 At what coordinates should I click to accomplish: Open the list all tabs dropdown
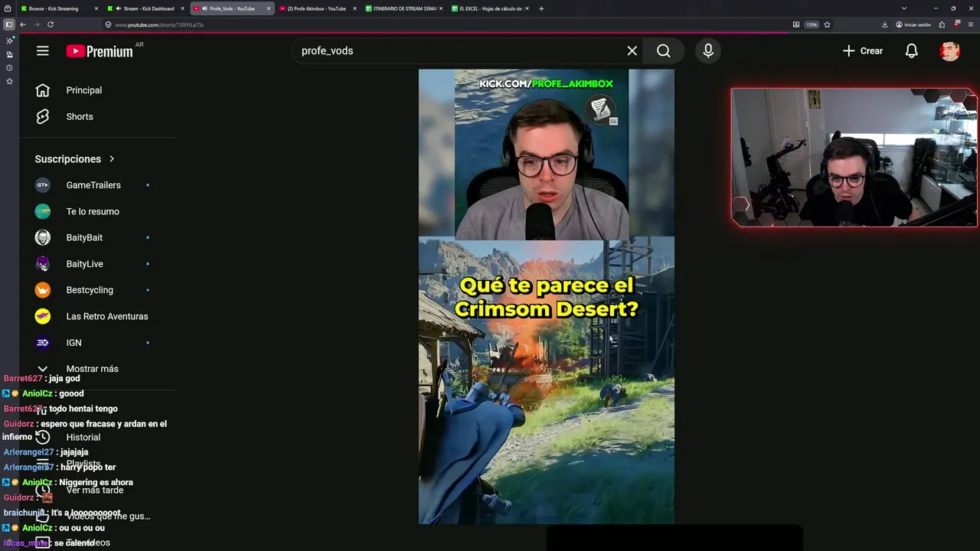tap(904, 8)
